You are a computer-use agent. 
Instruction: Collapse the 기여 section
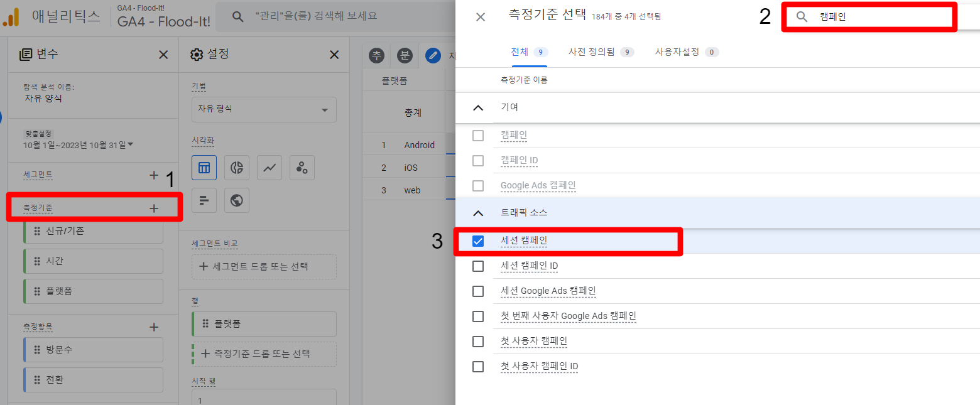tap(478, 108)
